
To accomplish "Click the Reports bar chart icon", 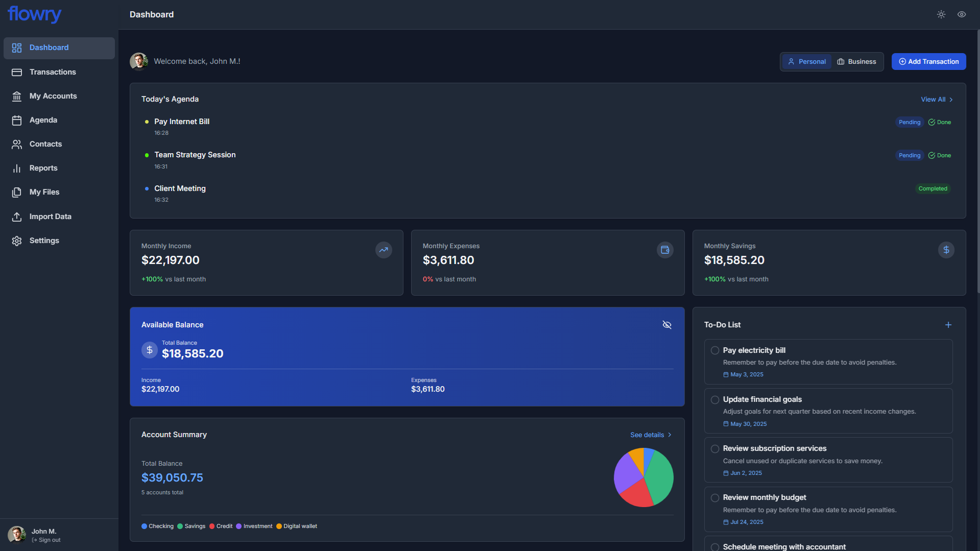I will (x=17, y=169).
